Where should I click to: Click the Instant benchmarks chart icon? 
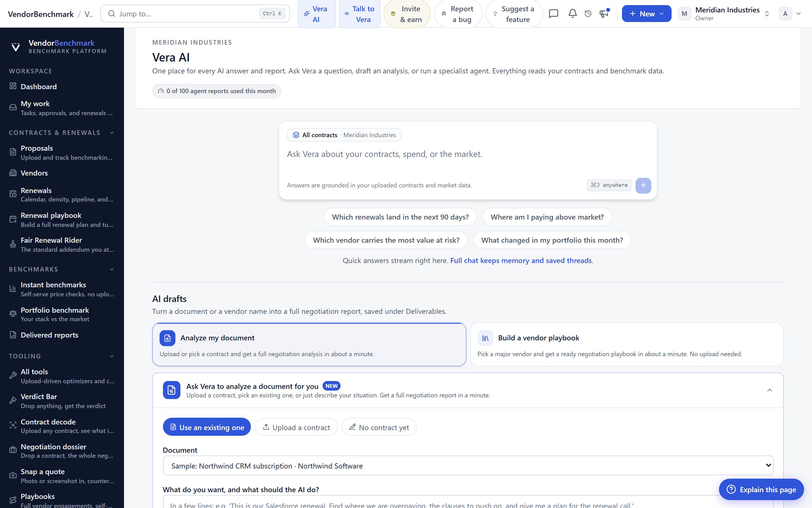click(13, 289)
